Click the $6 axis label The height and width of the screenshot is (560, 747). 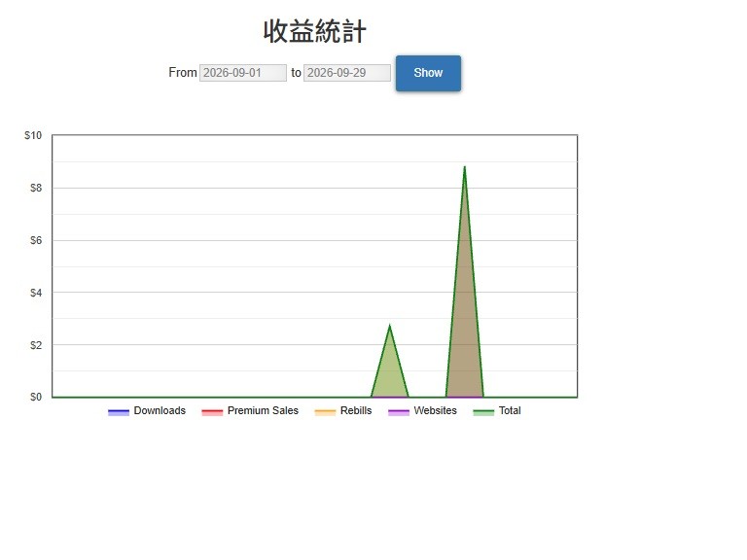click(x=36, y=240)
